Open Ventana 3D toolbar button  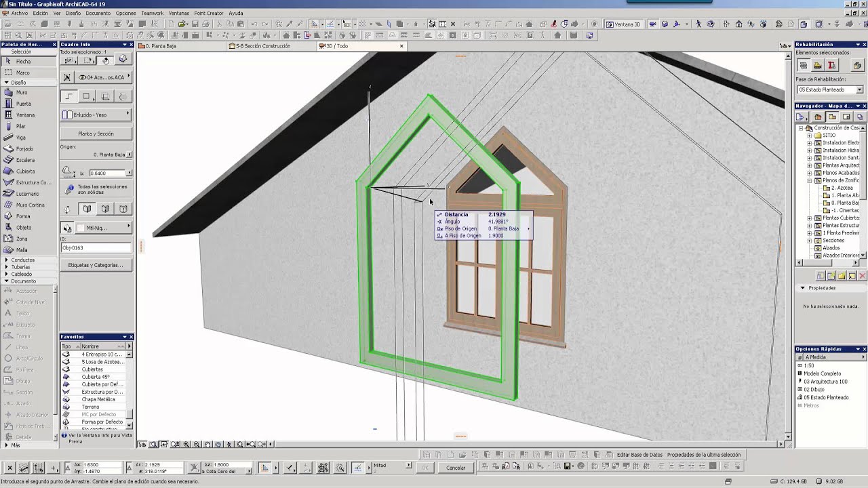(624, 24)
